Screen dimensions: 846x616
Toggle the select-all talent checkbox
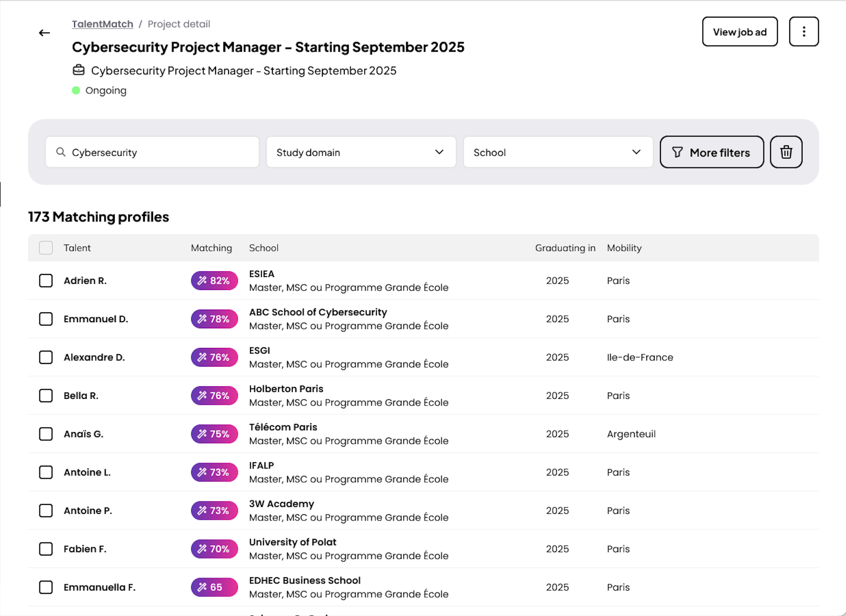pos(46,248)
